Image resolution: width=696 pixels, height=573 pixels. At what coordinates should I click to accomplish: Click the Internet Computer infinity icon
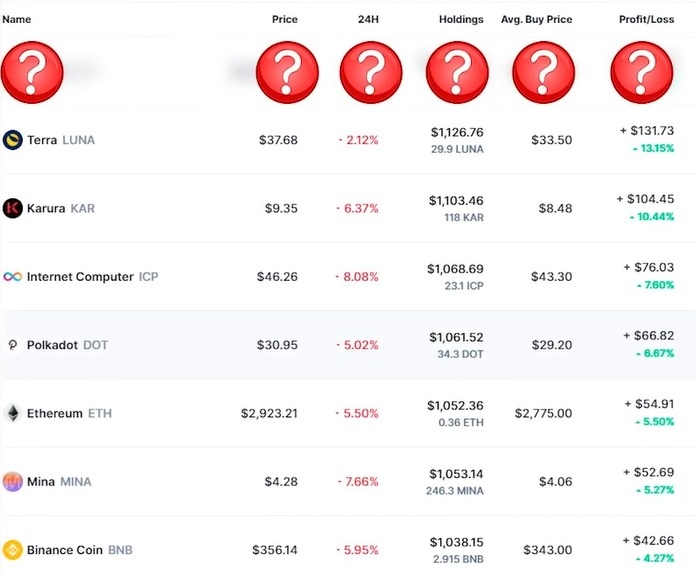[13, 277]
